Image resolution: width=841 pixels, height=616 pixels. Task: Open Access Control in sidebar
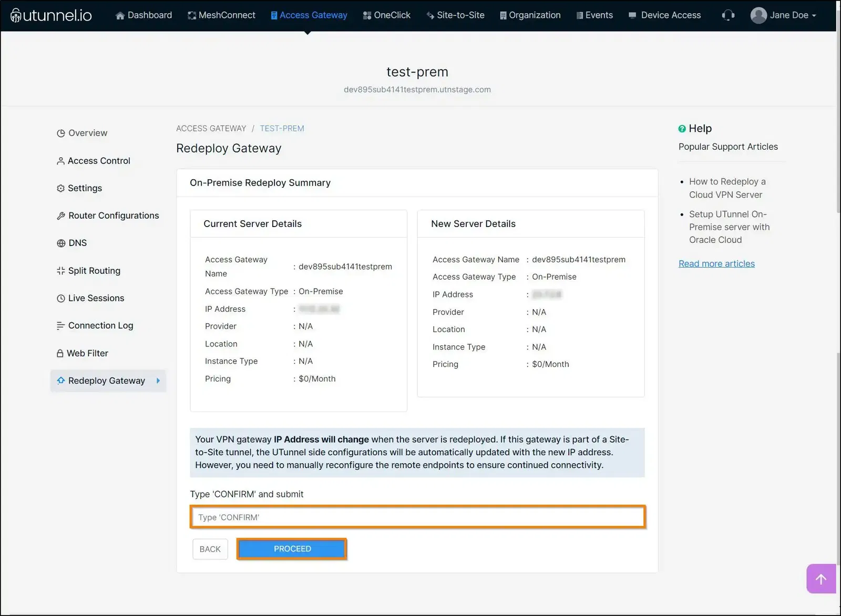[x=93, y=161]
